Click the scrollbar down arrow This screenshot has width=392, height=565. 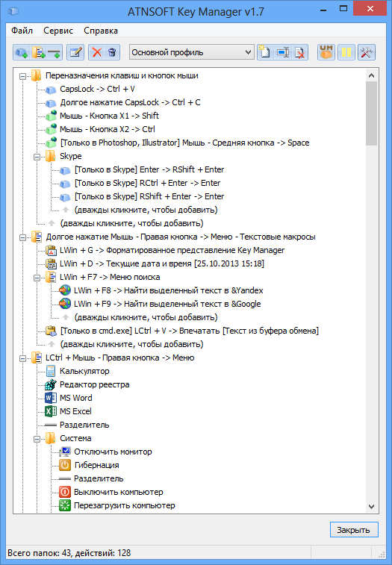click(371, 506)
